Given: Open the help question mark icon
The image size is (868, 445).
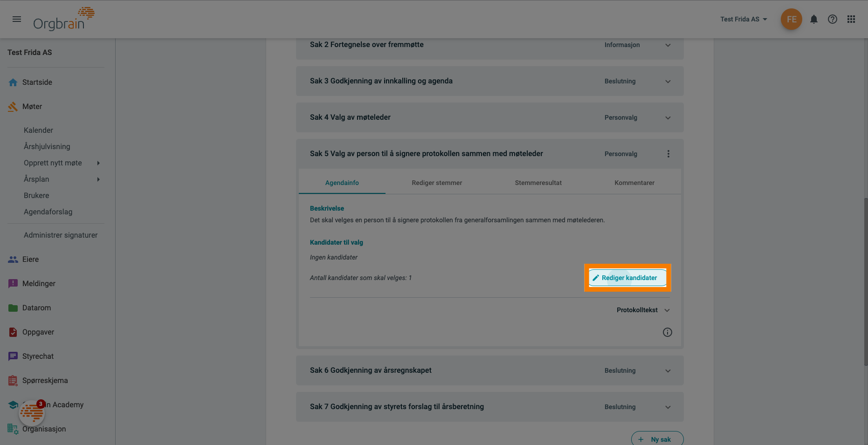Looking at the screenshot, I should pos(832,19).
